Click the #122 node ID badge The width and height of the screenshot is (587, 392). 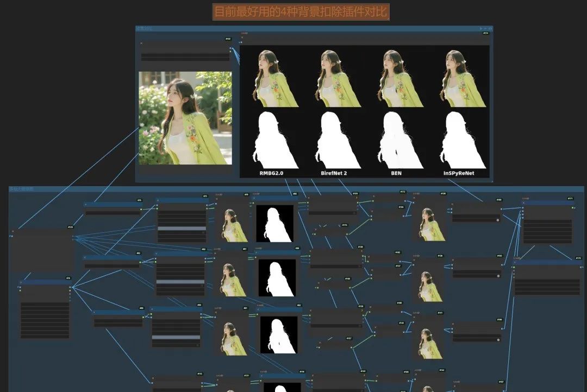(x=228, y=39)
